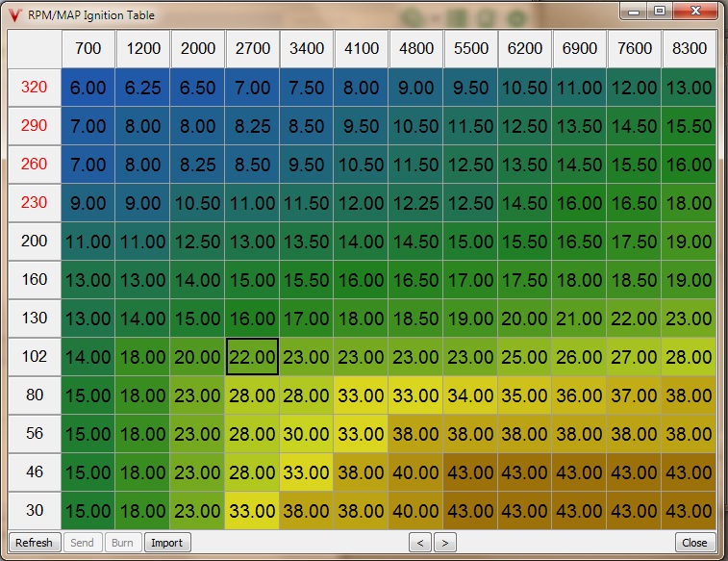Minimize the RPM/MAP Ignition Table window
728x561 pixels.
634,11
